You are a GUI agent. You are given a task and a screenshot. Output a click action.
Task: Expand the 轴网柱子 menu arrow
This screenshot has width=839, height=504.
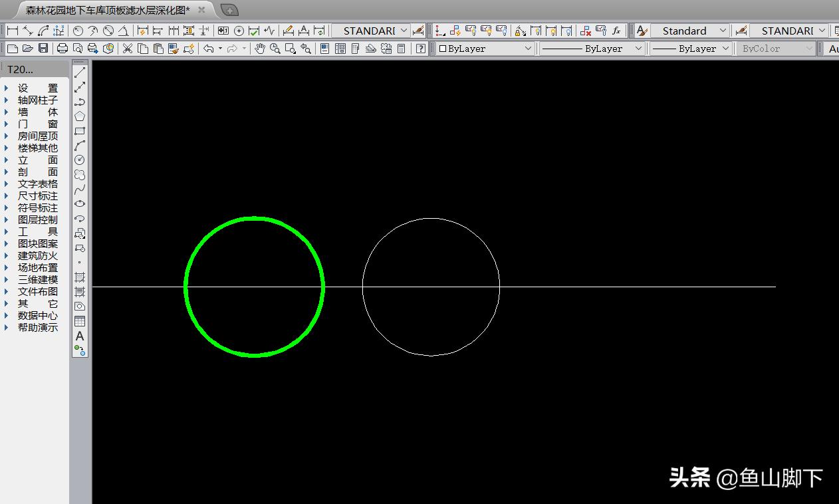pyautogui.click(x=7, y=100)
